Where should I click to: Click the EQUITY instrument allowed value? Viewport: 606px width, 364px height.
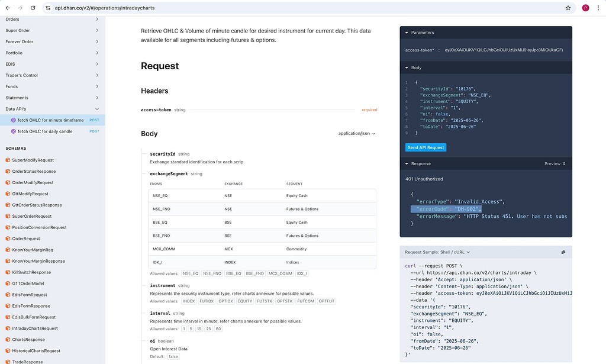point(244,301)
